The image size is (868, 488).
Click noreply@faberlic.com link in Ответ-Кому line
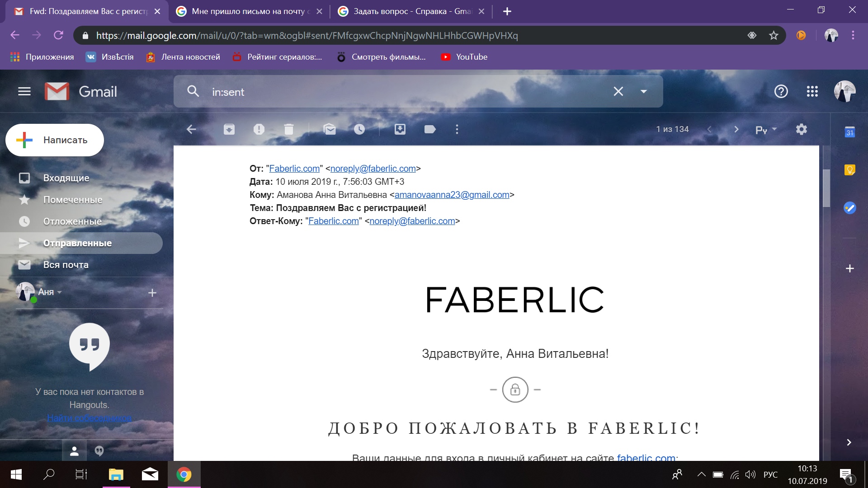[412, 221]
